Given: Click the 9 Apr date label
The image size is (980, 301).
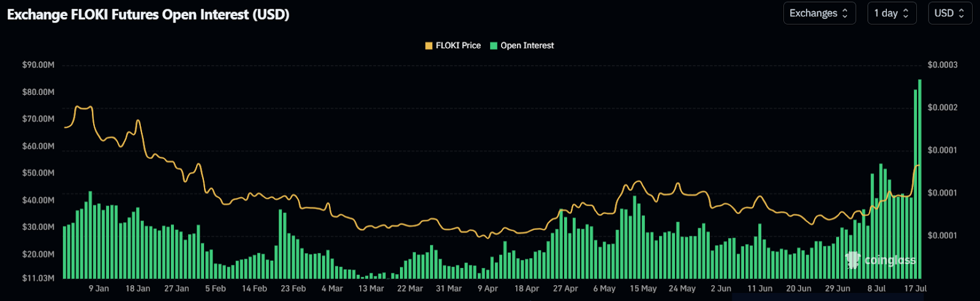Looking at the screenshot, I should point(488,288).
